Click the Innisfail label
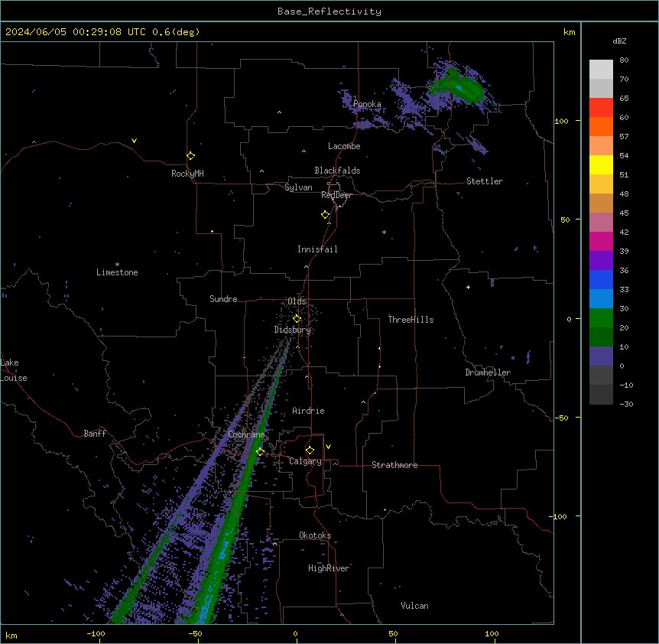This screenshot has width=659, height=644. (317, 249)
